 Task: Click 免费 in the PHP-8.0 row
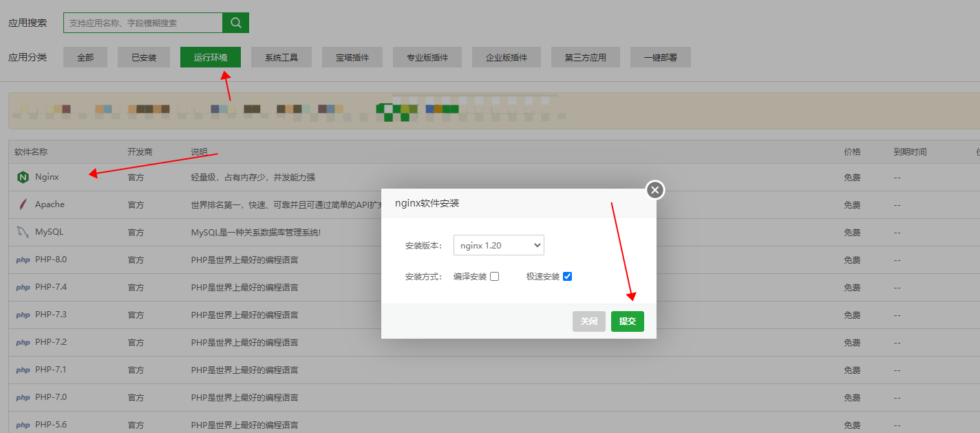(852, 260)
